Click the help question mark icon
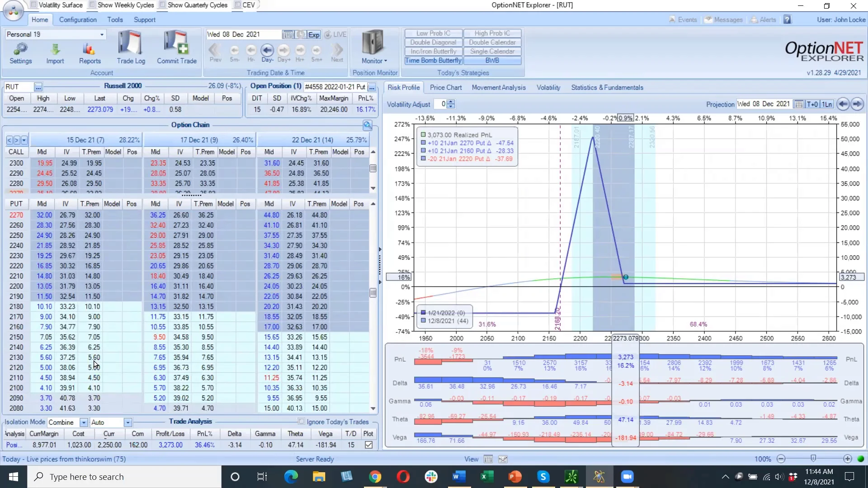 (x=788, y=20)
